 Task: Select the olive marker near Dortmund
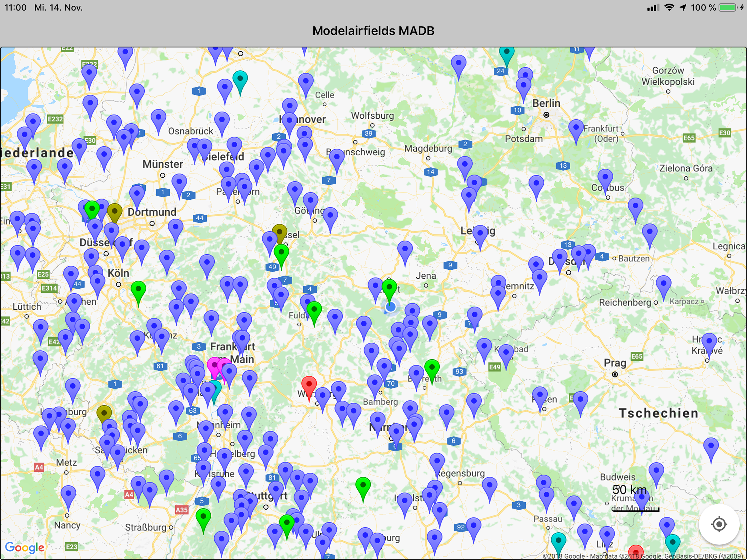pyautogui.click(x=115, y=212)
